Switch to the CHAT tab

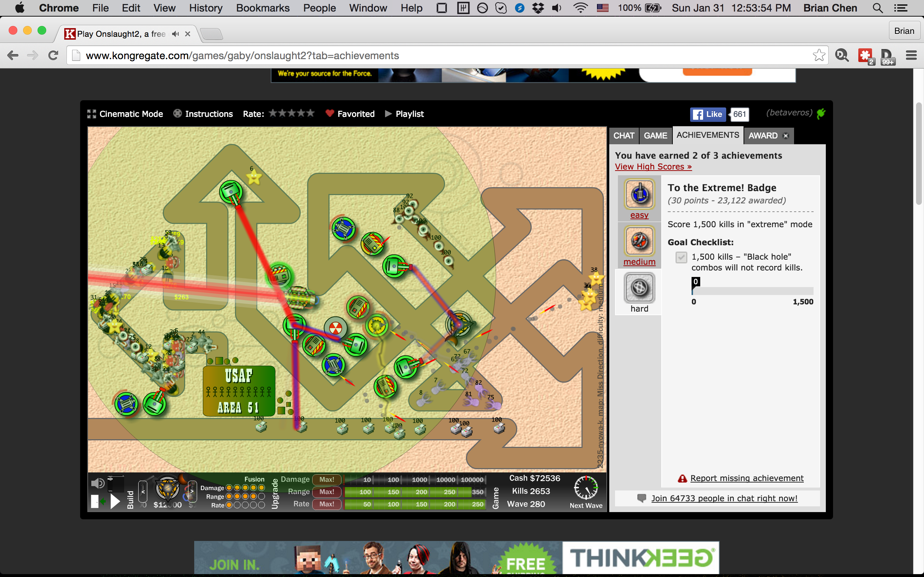[x=623, y=136]
